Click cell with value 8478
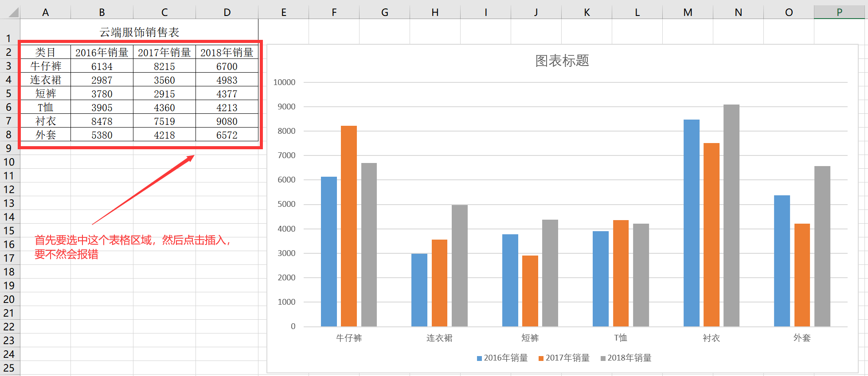This screenshot has height=376, width=868. pos(102,121)
